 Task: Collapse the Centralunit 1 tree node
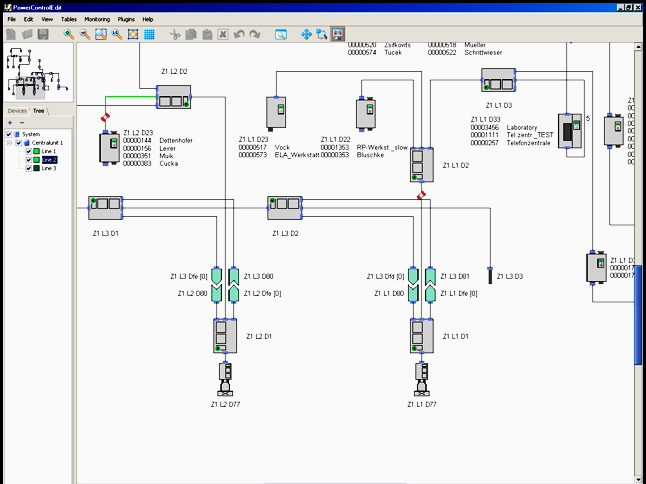10,143
